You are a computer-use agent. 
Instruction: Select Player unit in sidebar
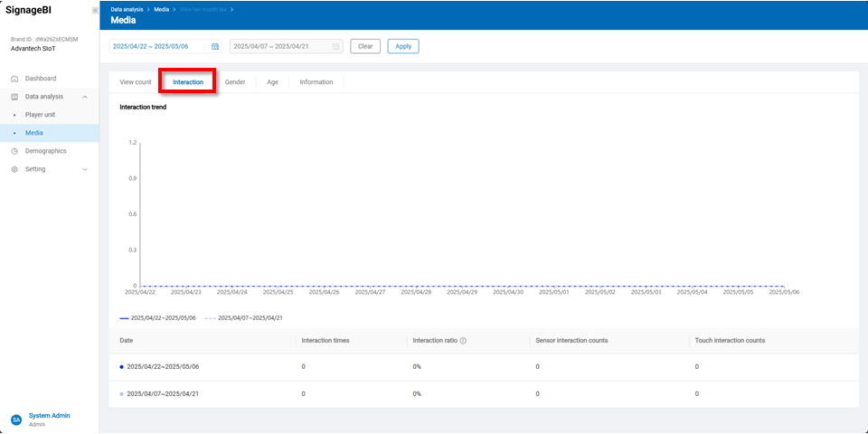[40, 115]
